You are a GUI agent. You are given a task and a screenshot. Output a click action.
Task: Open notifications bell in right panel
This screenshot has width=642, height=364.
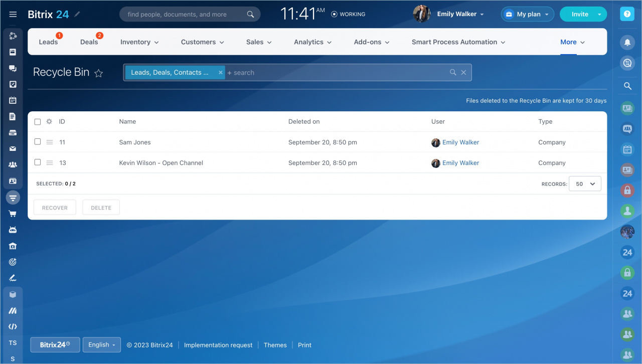pyautogui.click(x=627, y=43)
